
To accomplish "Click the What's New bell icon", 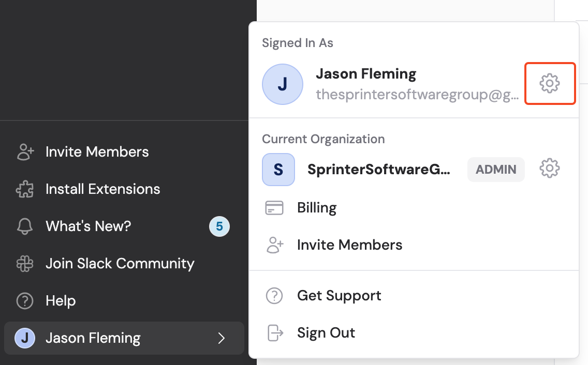I will coord(25,226).
